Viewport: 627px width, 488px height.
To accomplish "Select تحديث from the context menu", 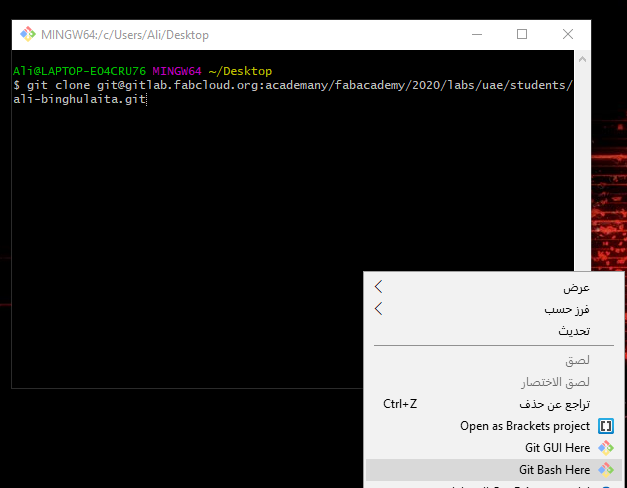I will tap(574, 331).
